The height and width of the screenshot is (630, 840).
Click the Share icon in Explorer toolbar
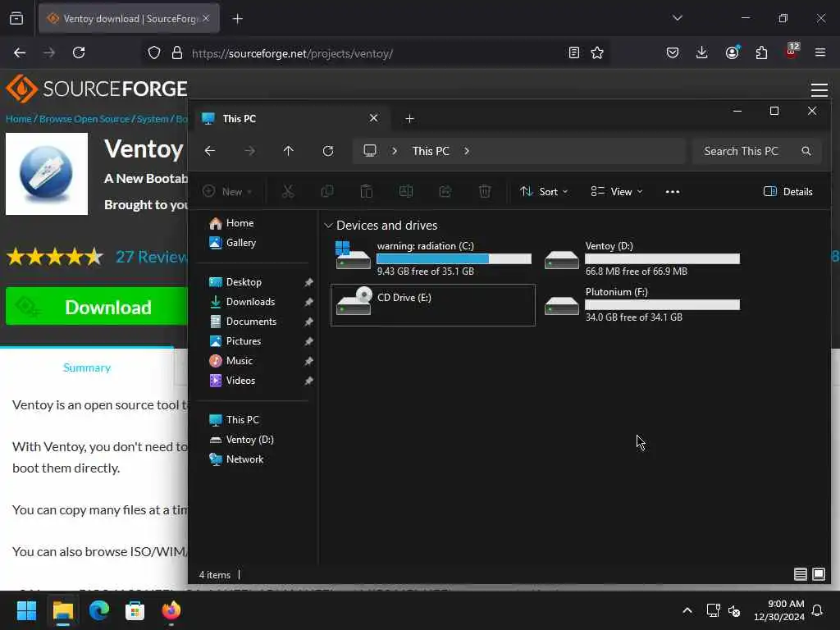(x=445, y=191)
